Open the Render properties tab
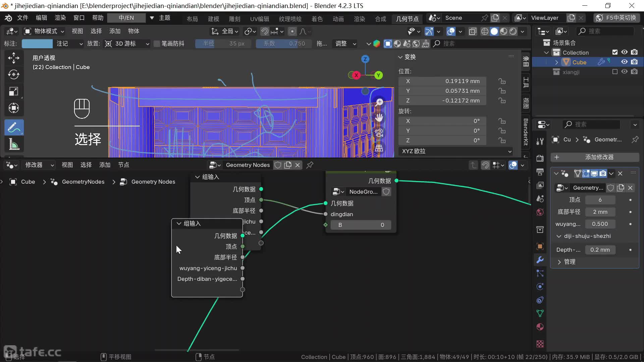 540,158
